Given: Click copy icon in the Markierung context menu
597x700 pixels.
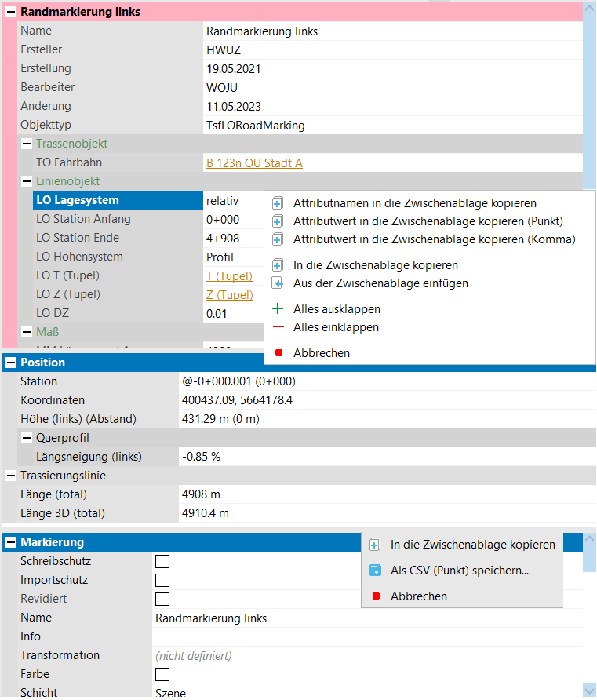Looking at the screenshot, I should (375, 545).
